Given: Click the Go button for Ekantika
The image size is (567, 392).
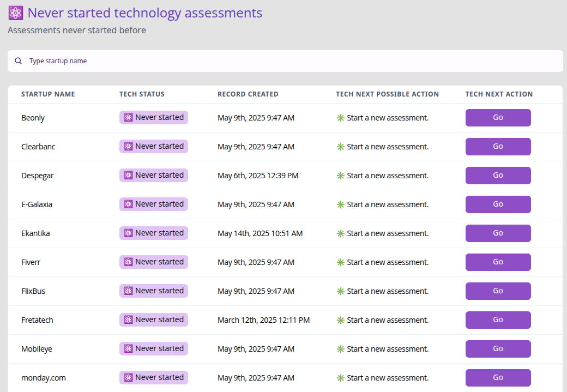Looking at the screenshot, I should coord(498,233).
